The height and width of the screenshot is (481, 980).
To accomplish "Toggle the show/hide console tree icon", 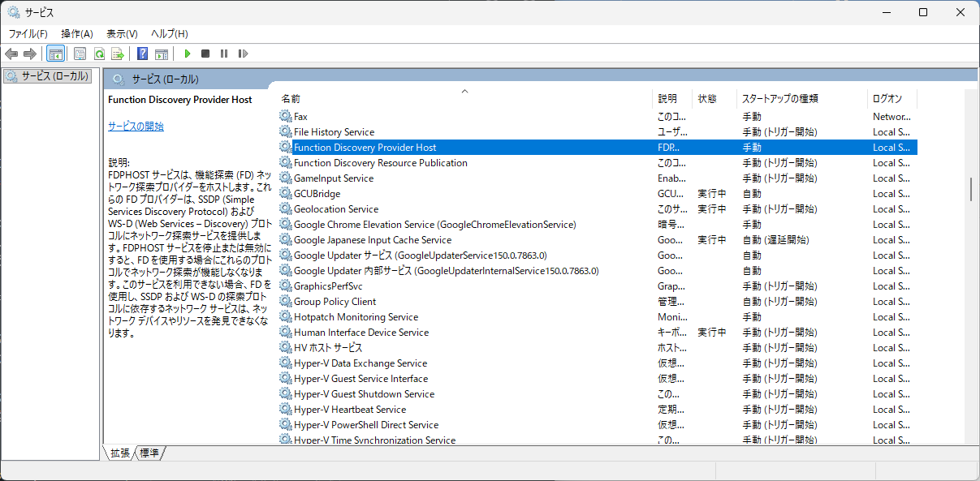I will tap(56, 54).
